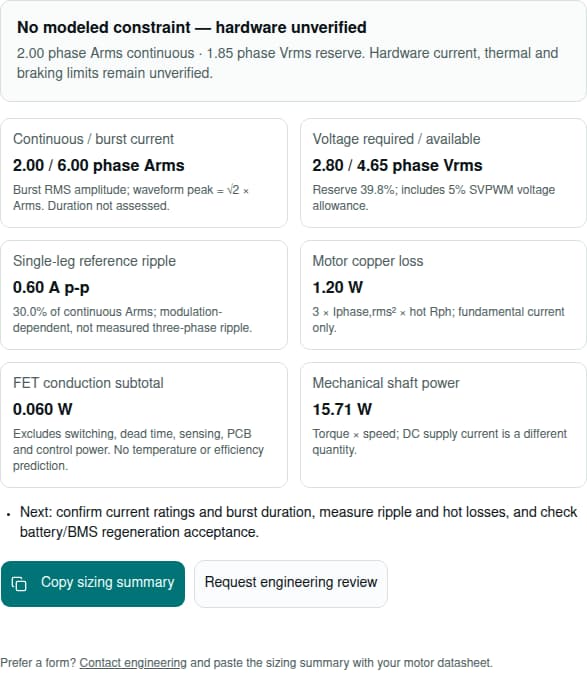Click the 1.20 W copper loss value
Viewport: 587px width, 688px height.
pyautogui.click(x=337, y=287)
